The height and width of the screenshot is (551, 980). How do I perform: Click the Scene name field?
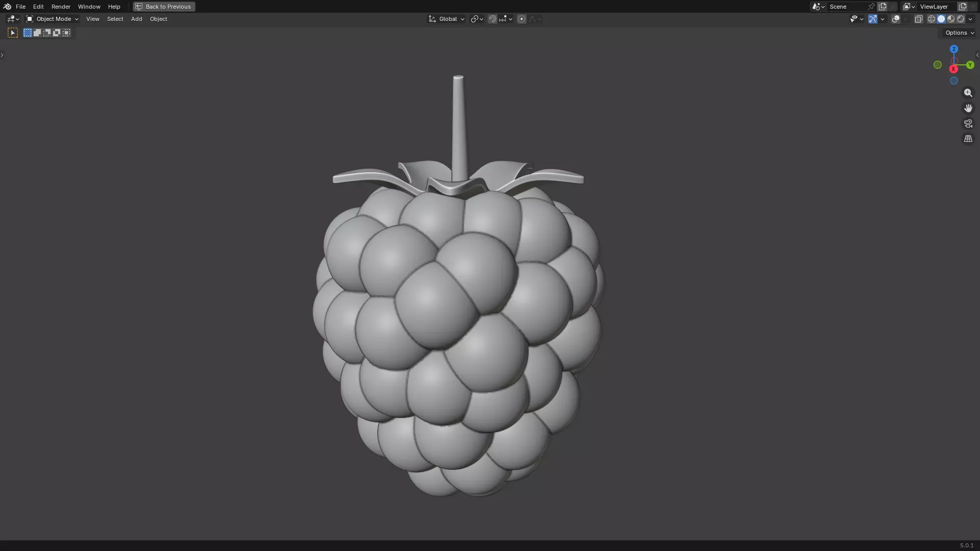[x=846, y=7]
